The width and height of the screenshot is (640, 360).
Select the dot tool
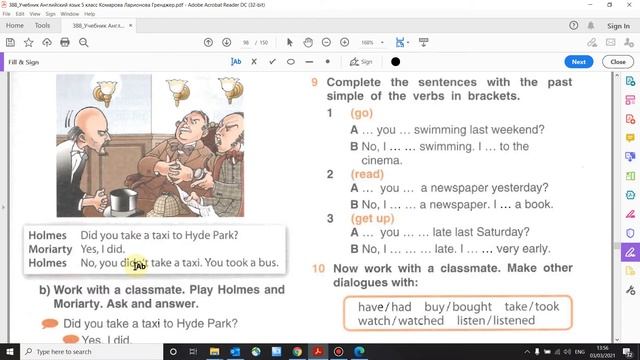(x=327, y=62)
